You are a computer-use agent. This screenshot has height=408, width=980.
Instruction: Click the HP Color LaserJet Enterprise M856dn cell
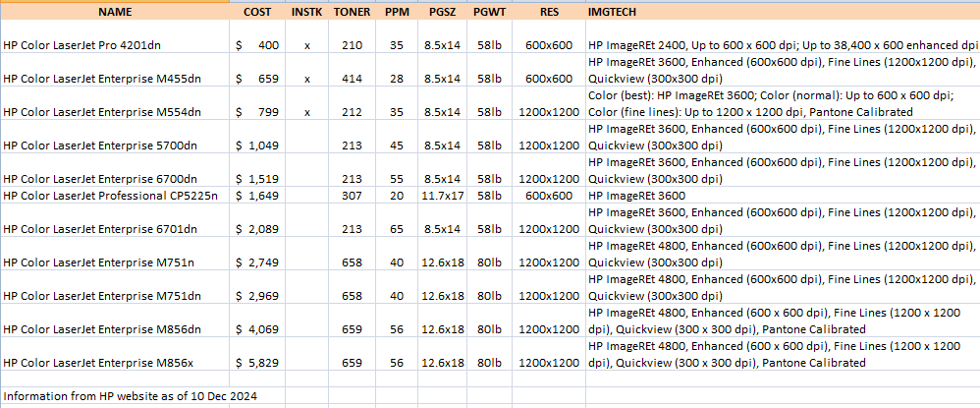pos(115,320)
